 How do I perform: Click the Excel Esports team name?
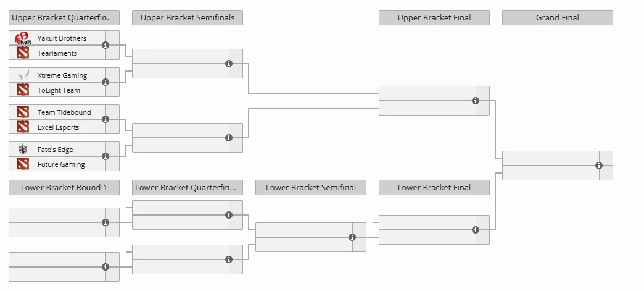pos(58,127)
